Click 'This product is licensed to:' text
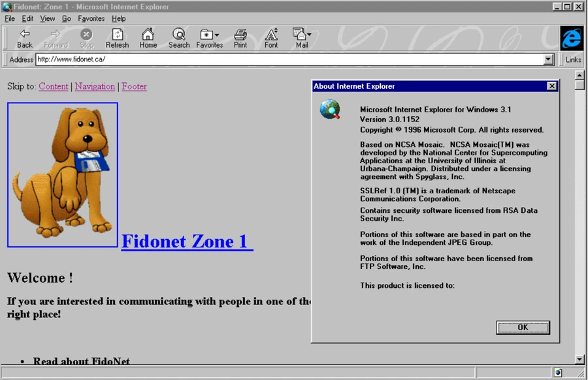 click(x=407, y=285)
